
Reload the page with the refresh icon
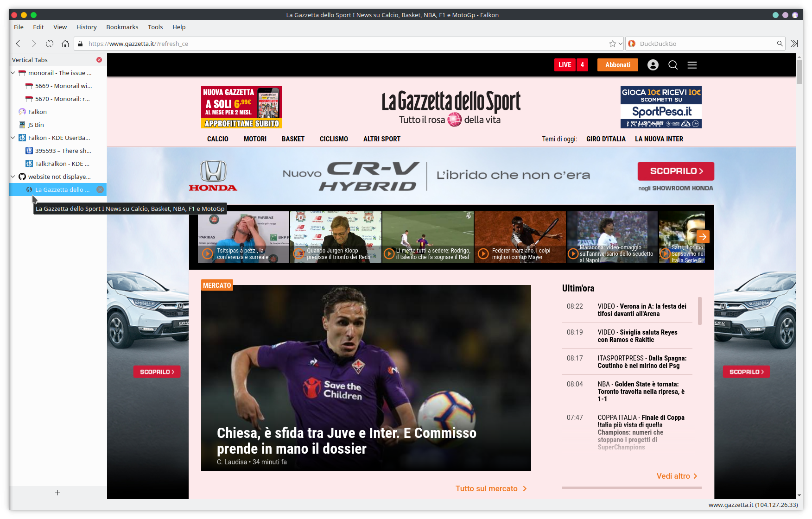(50, 44)
